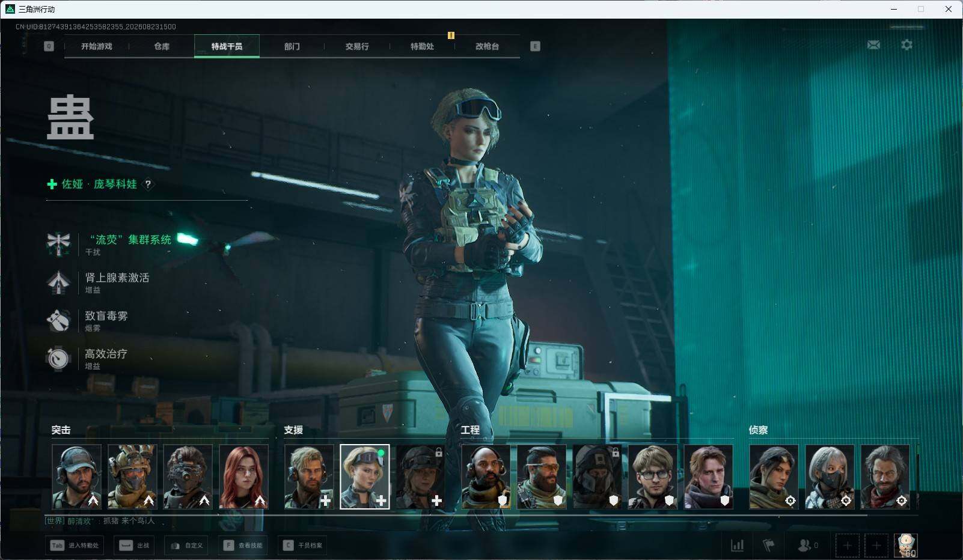The width and height of the screenshot is (963, 560).
Task: Click the 进入特勤处 button
Action: 75,546
